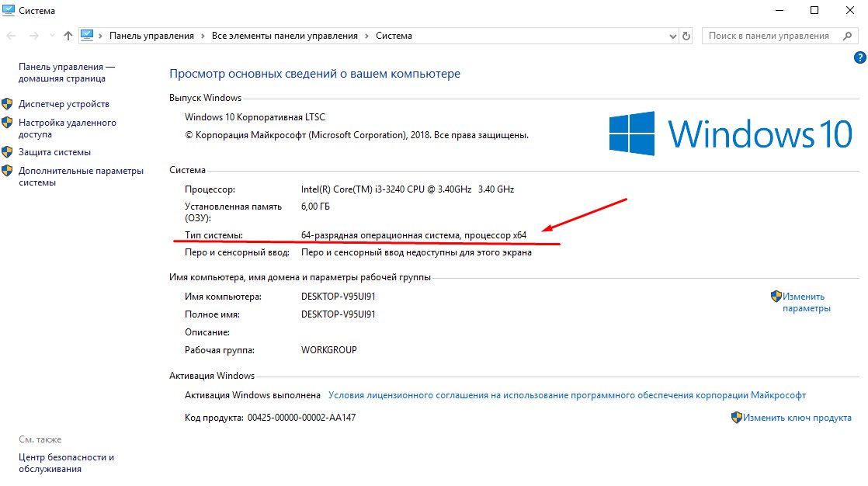Open 'Дополнительные параметры системы'
This screenshot has height=486, width=868.
pos(81,176)
